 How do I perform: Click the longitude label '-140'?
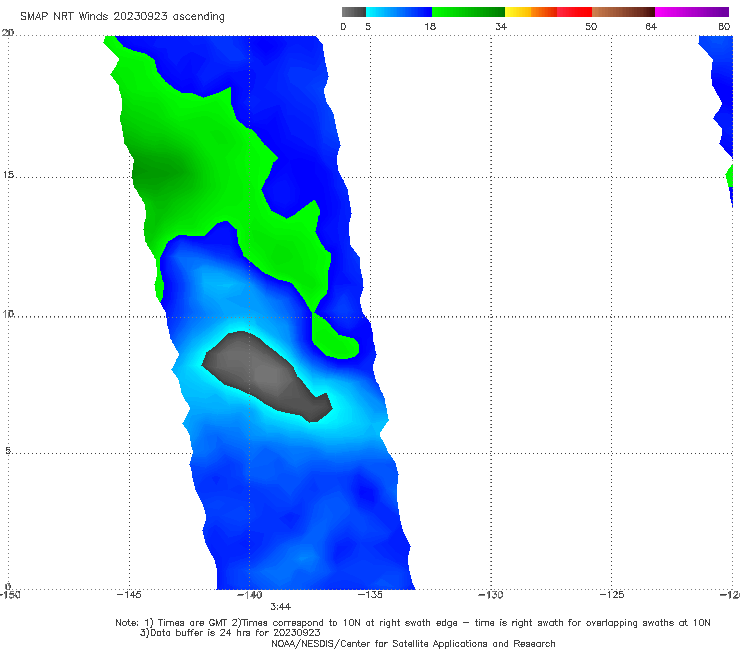250,595
